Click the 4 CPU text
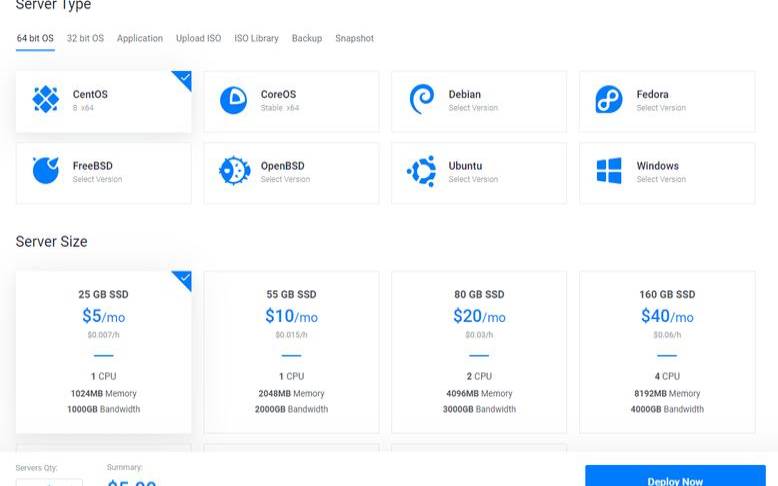This screenshot has height=486, width=778. pyautogui.click(x=667, y=376)
